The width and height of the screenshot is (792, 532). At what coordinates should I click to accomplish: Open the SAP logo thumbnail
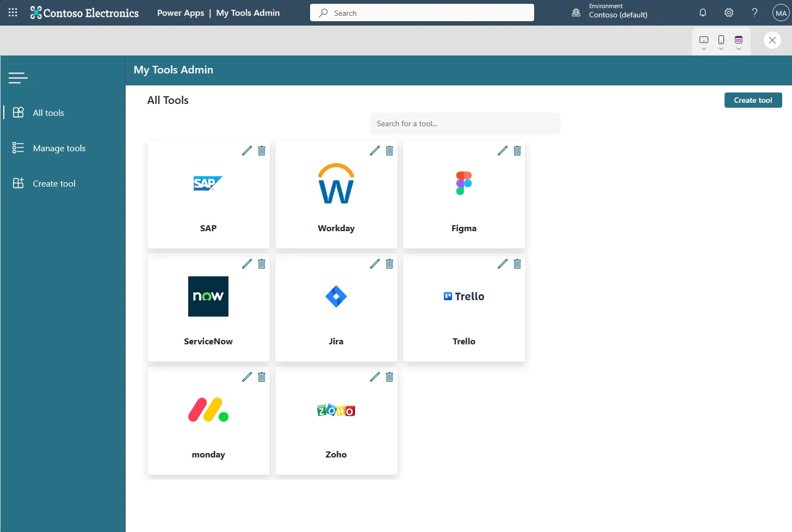(x=208, y=183)
